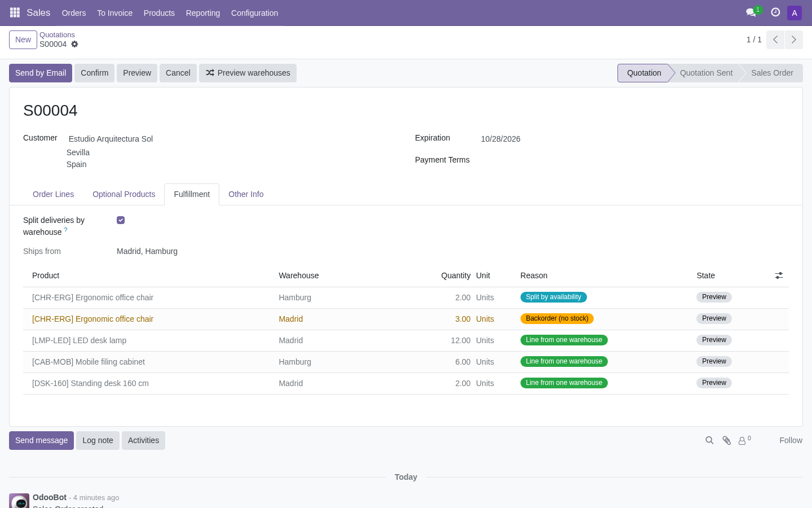Image resolution: width=812 pixels, height=508 pixels.
Task: Click the paperclip attachments icon
Action: tap(726, 440)
